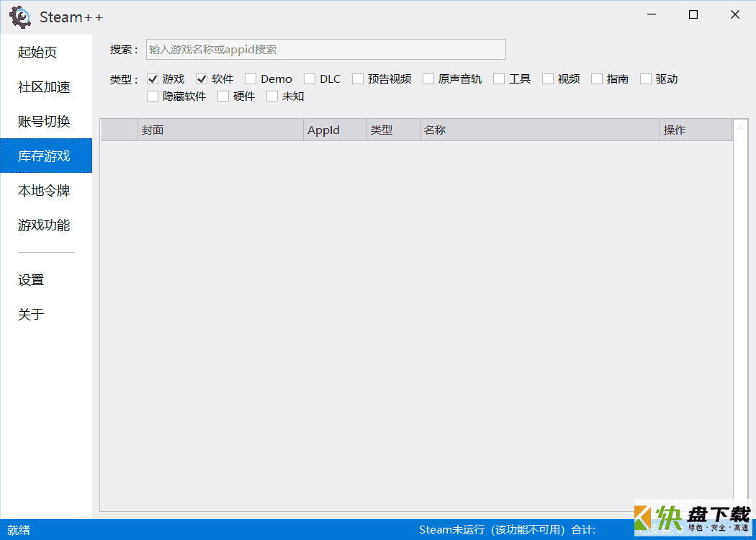Uncheck the 软件 type checkbox
The height and width of the screenshot is (540, 756).
click(x=202, y=79)
